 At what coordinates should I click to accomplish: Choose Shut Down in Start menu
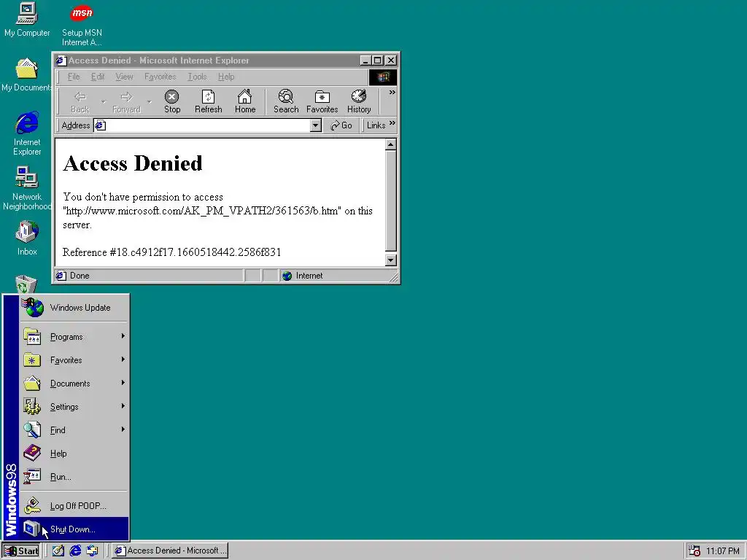pyautogui.click(x=74, y=529)
